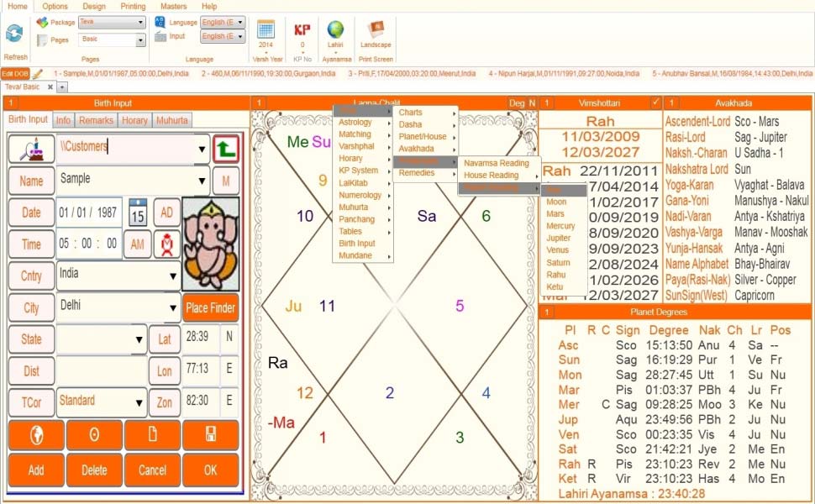
Task: Toggle the Deg button on chart header
Action: pos(517,102)
